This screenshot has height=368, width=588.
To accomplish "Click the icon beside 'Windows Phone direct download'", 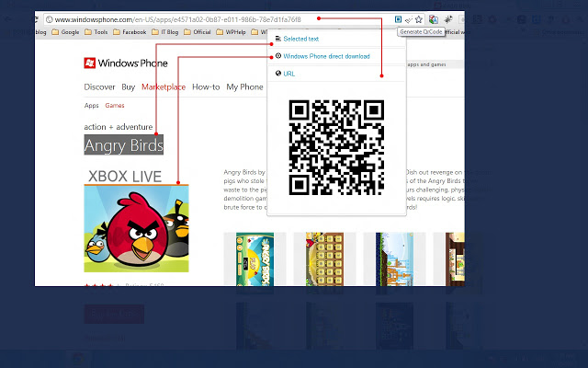I will (x=278, y=56).
